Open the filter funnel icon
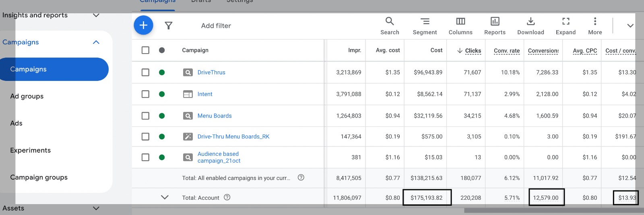The width and height of the screenshot is (644, 215). (x=169, y=26)
